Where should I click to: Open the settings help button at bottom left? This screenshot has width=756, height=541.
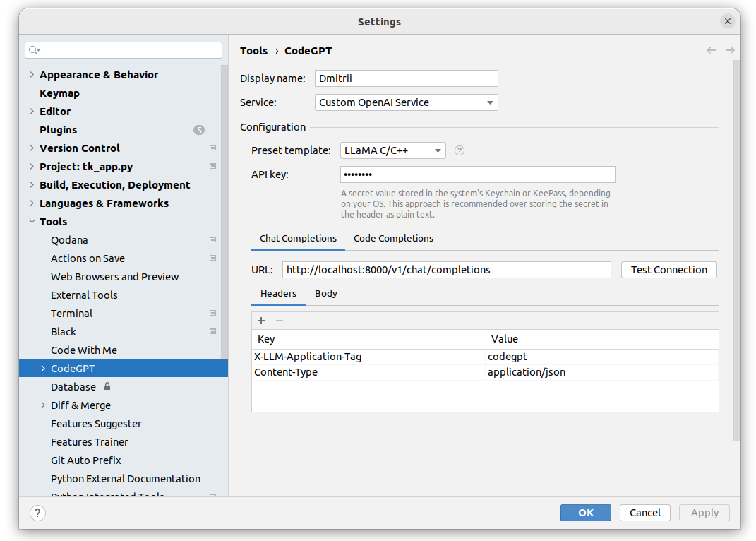[x=38, y=513]
